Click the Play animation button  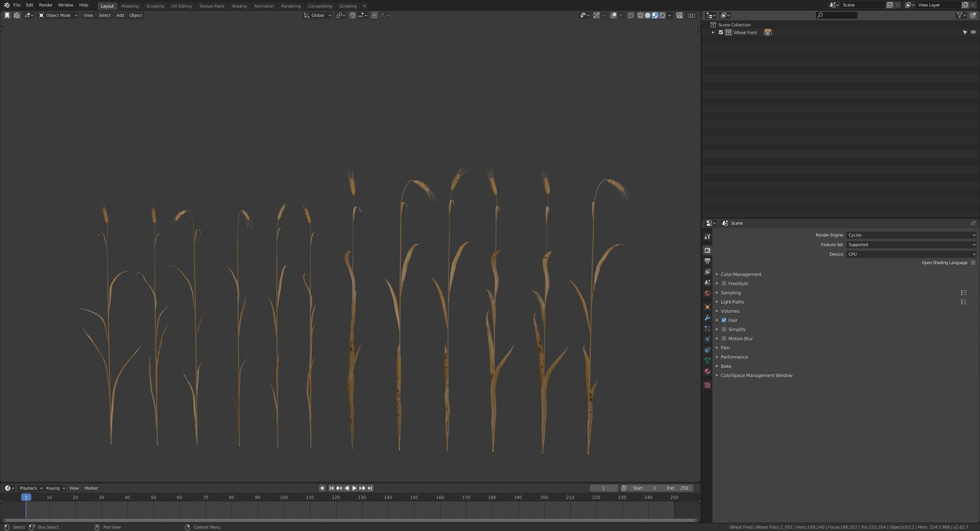354,488
